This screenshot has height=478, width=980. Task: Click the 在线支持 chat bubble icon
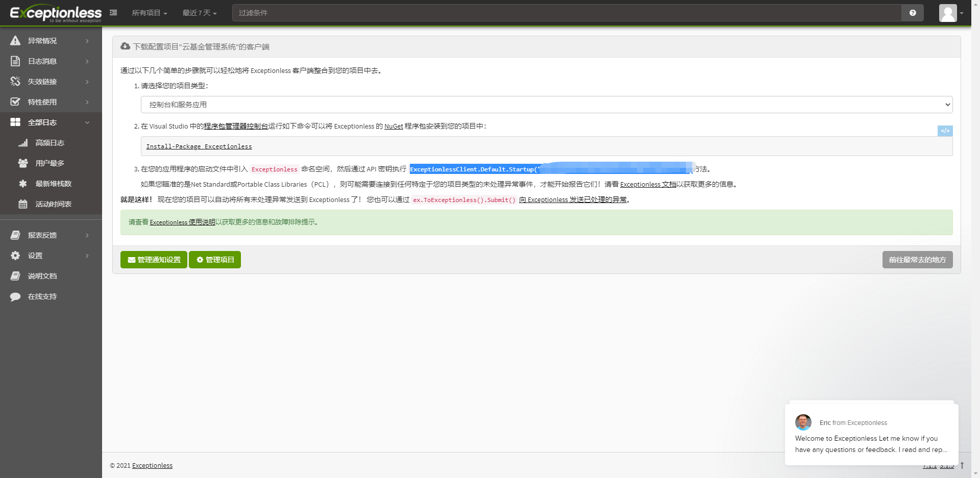pos(15,296)
